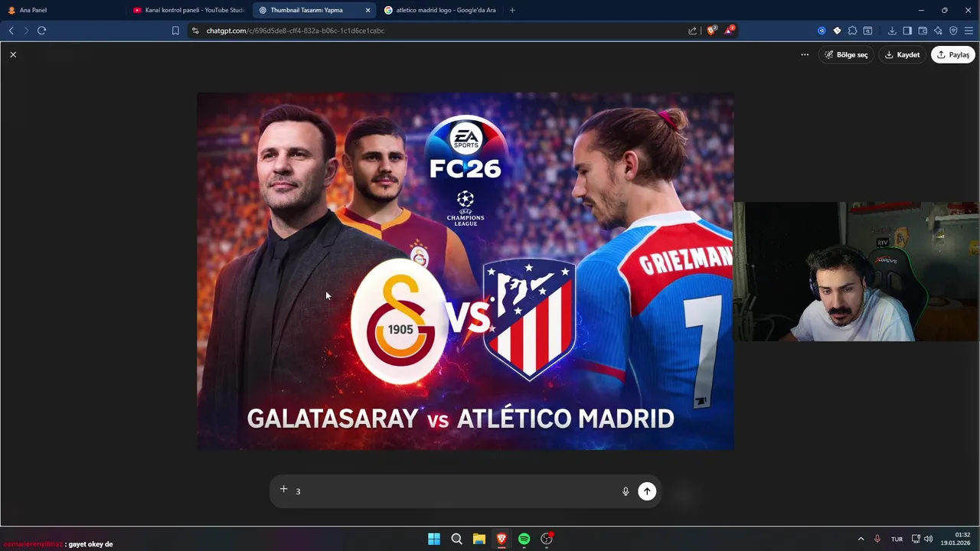
Task: Switch to the atletico madrid logo Google tab
Action: click(x=440, y=10)
